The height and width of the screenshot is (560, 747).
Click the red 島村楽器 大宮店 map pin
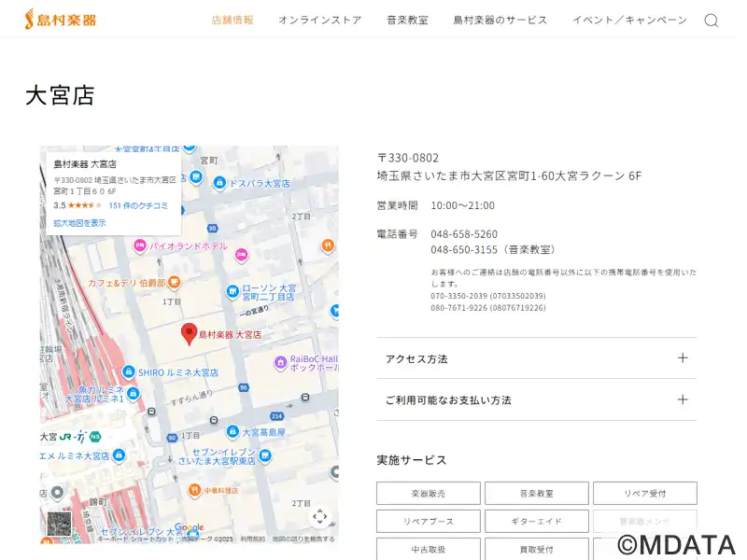189,332
